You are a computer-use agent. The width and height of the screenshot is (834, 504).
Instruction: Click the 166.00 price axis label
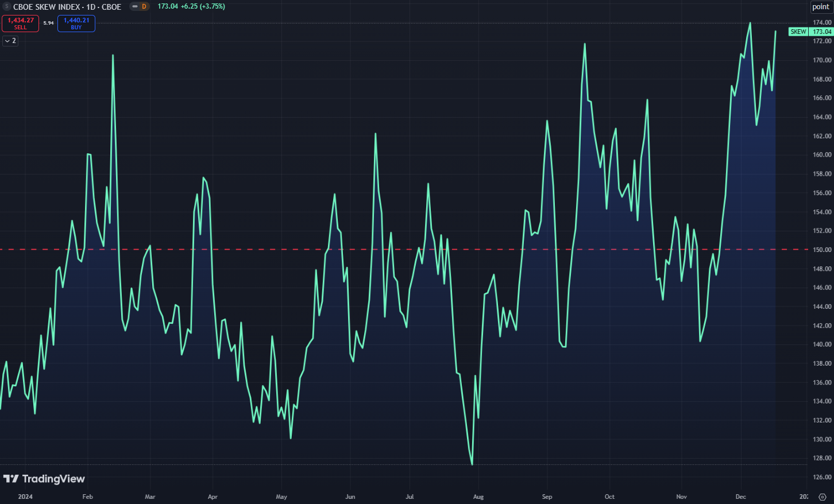pos(821,98)
